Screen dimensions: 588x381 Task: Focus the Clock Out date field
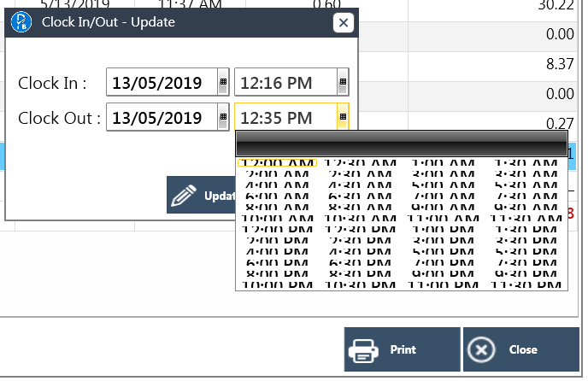(162, 117)
